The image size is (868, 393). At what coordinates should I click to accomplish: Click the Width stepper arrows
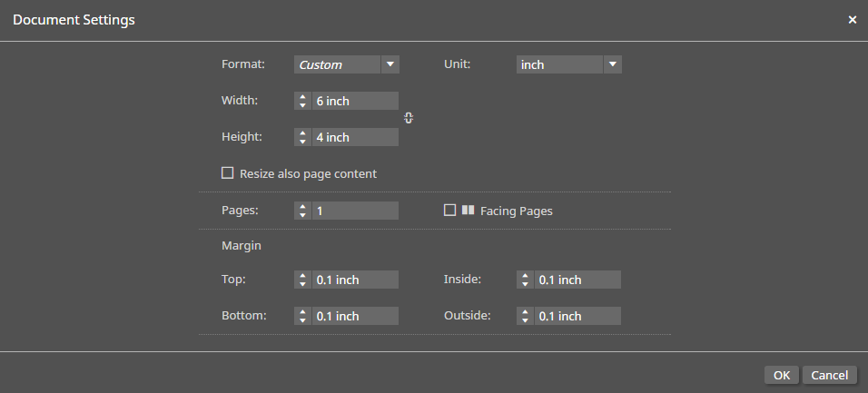coord(302,102)
